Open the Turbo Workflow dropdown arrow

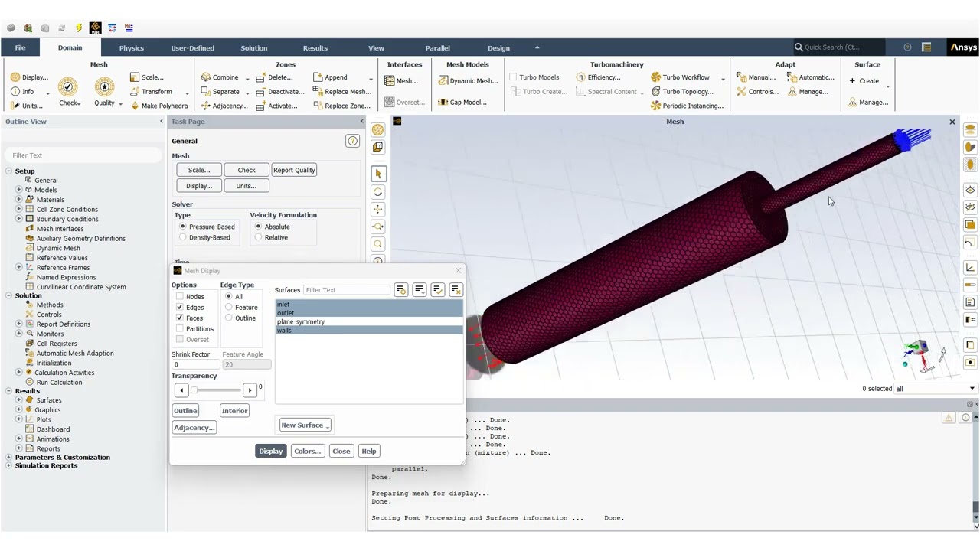pos(723,78)
